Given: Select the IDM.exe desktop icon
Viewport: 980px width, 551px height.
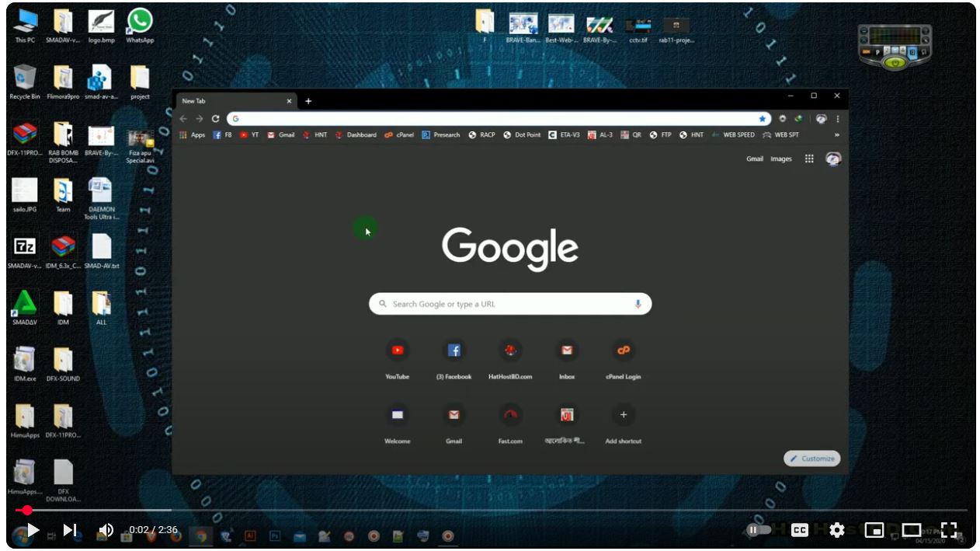Looking at the screenshot, I should tap(25, 364).
